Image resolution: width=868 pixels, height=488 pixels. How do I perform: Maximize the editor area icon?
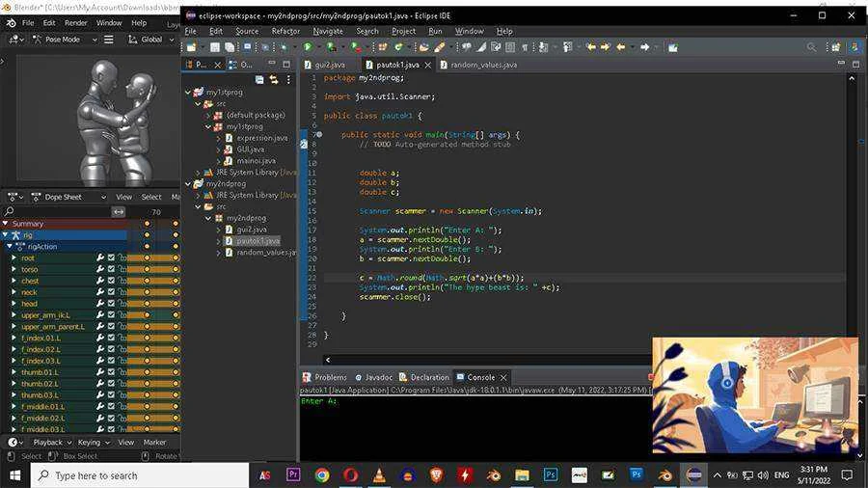click(855, 65)
